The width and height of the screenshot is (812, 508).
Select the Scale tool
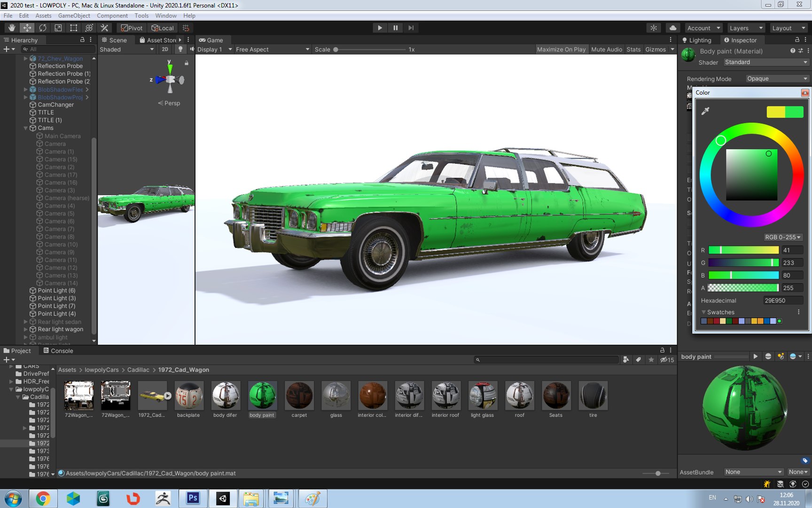click(x=58, y=28)
